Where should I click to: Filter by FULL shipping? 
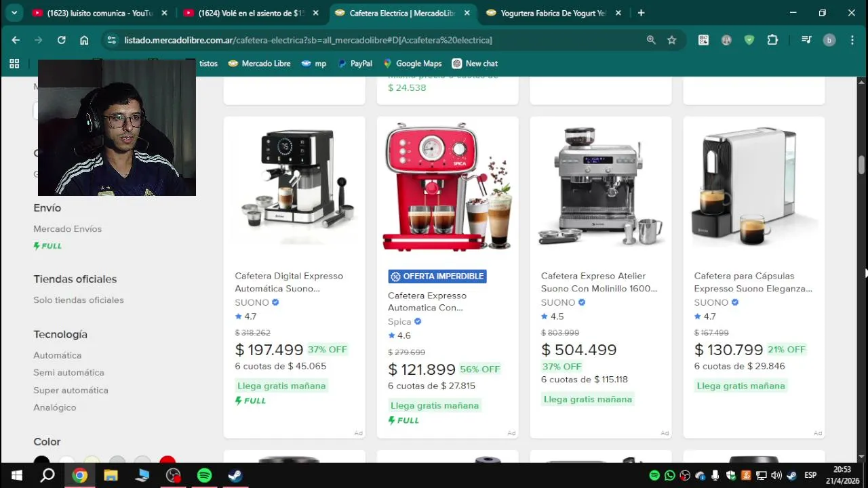[47, 246]
